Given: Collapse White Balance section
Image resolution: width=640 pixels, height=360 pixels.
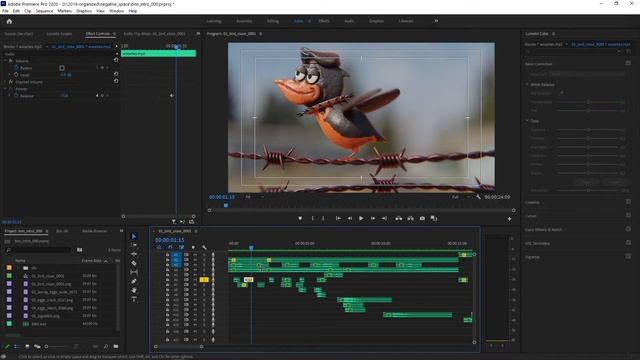Looking at the screenshot, I should coord(527,84).
